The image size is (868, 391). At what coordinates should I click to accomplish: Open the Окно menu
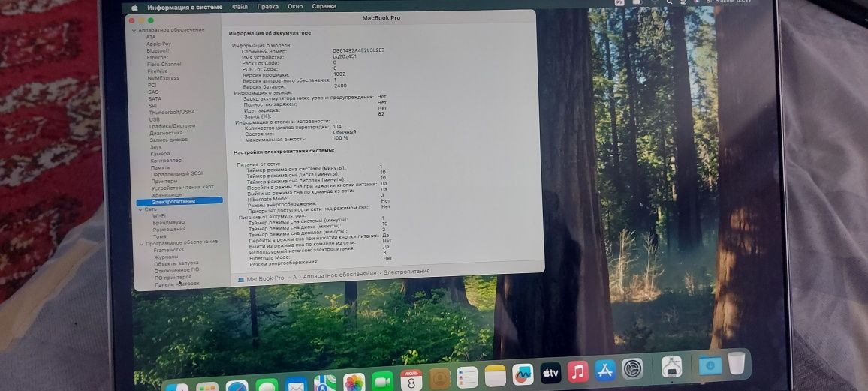tap(295, 7)
